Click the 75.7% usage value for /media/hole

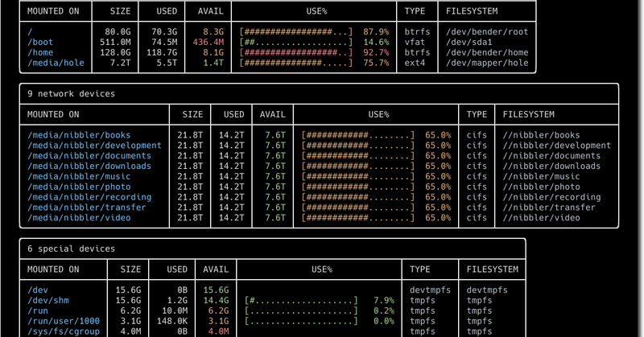pyautogui.click(x=376, y=63)
